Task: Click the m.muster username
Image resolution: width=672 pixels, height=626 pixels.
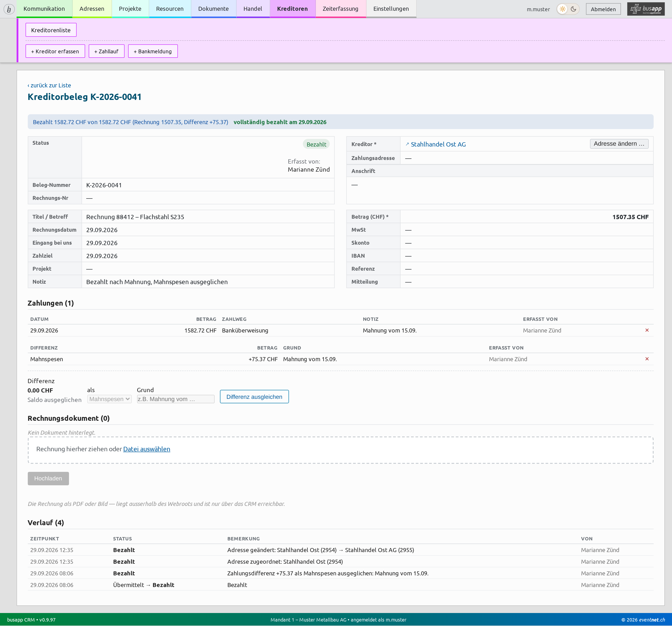Action: click(x=538, y=9)
